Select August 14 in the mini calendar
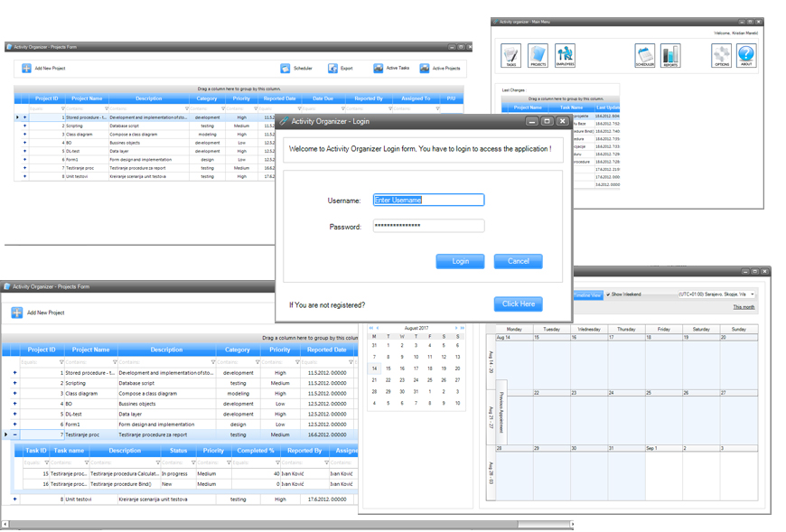Screen dimensions: 786x532 (374, 369)
